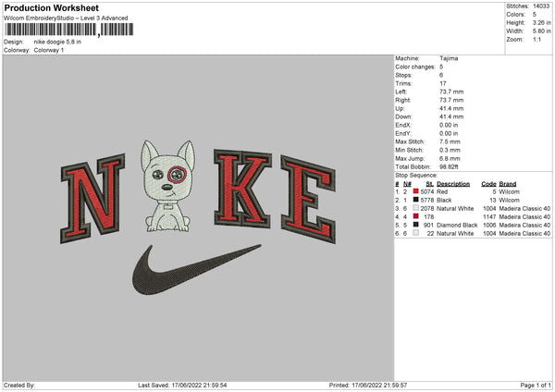Image resolution: width=555 pixels, height=392 pixels.
Task: Select the Min Stitch value 0.3 mm
Action: (x=450, y=150)
